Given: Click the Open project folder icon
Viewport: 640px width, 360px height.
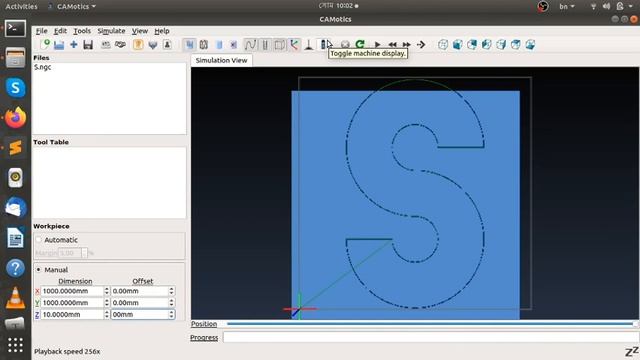Looking at the screenshot, I should [x=59, y=45].
